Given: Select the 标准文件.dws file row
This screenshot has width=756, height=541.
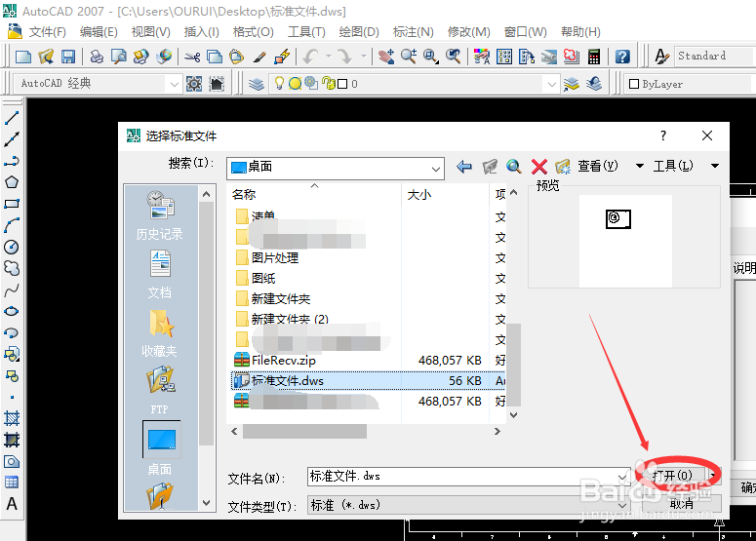Looking at the screenshot, I should [368, 381].
